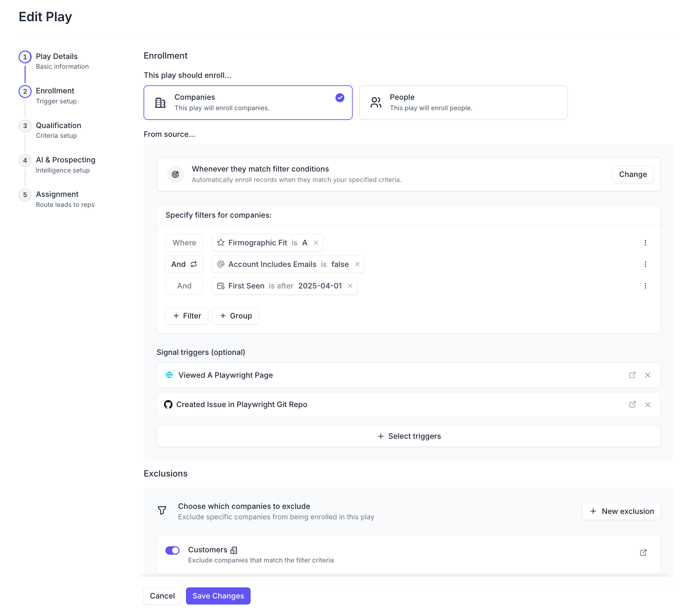Select Companies enrollment card
This screenshot has height=614, width=700.
click(248, 102)
